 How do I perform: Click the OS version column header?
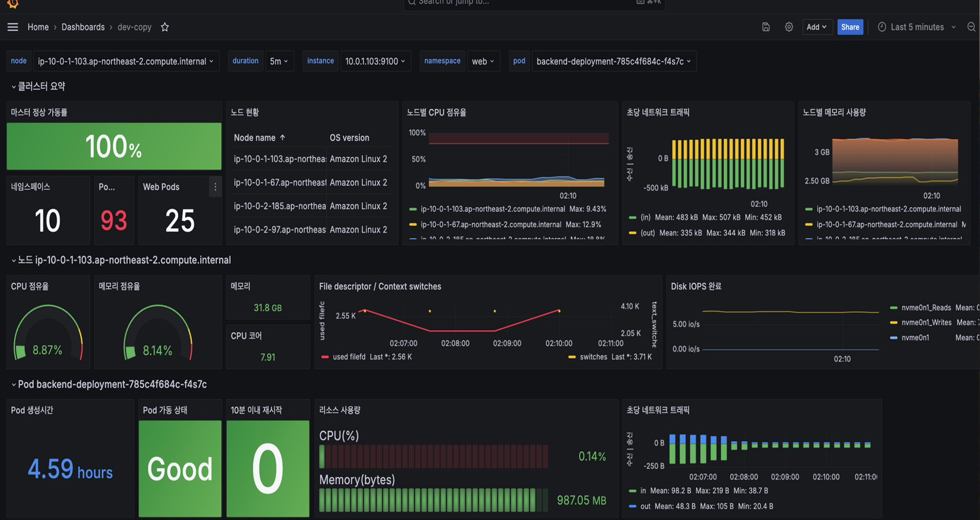[x=350, y=138]
